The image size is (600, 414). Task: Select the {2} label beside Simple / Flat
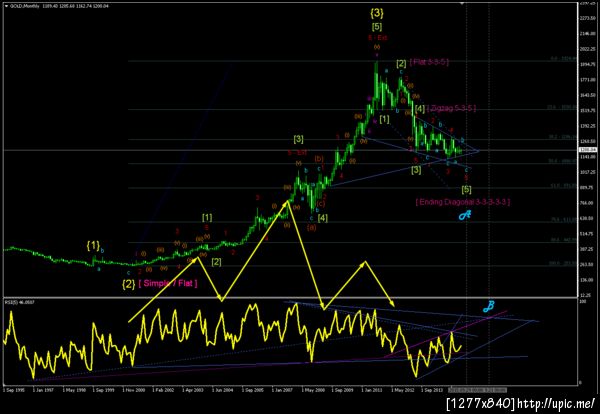(x=129, y=284)
